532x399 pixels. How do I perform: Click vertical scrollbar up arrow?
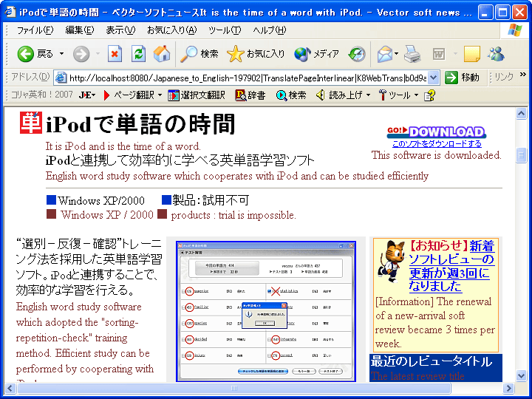pos(522,113)
